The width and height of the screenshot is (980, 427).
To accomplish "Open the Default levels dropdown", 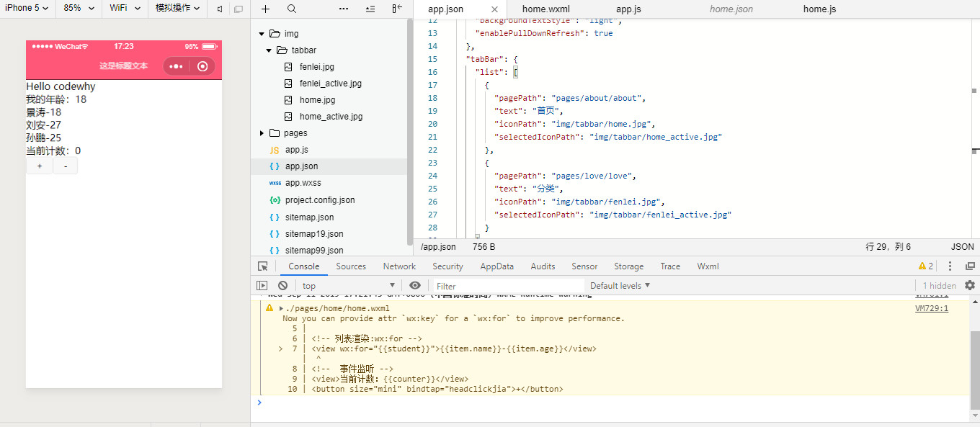I will [x=620, y=286].
